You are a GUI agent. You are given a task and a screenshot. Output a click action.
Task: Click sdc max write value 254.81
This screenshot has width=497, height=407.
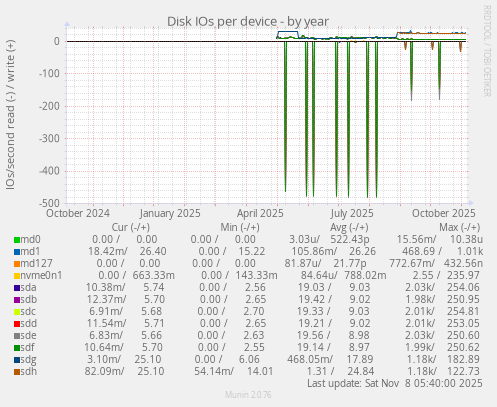coord(463,311)
